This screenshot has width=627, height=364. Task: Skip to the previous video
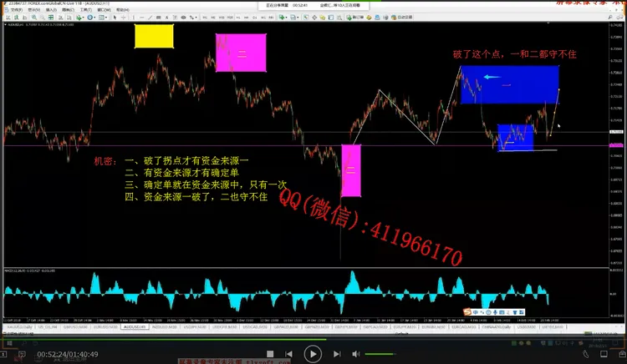point(288,354)
